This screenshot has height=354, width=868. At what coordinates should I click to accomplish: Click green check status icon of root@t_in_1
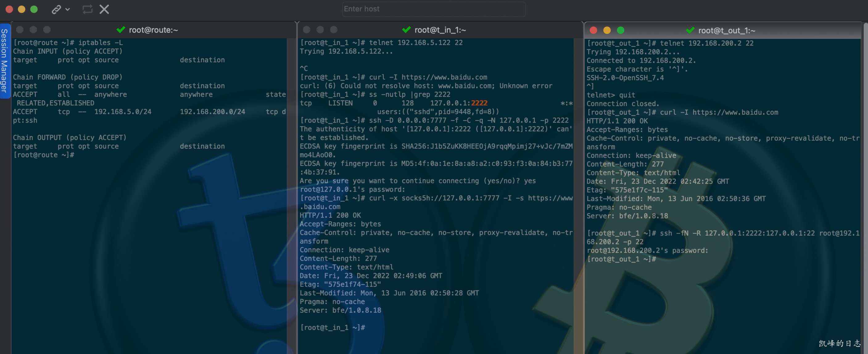[x=406, y=30]
